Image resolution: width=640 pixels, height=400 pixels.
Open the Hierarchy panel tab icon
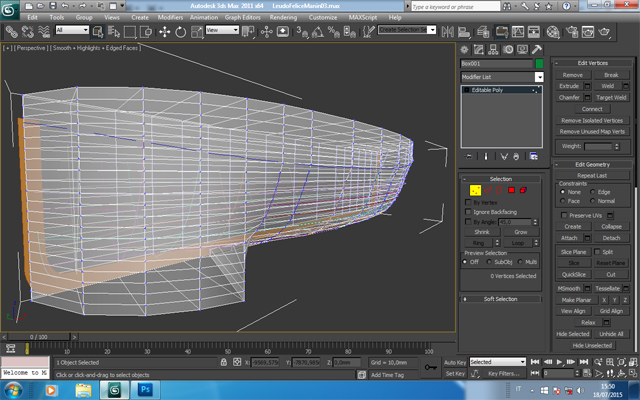point(493,50)
